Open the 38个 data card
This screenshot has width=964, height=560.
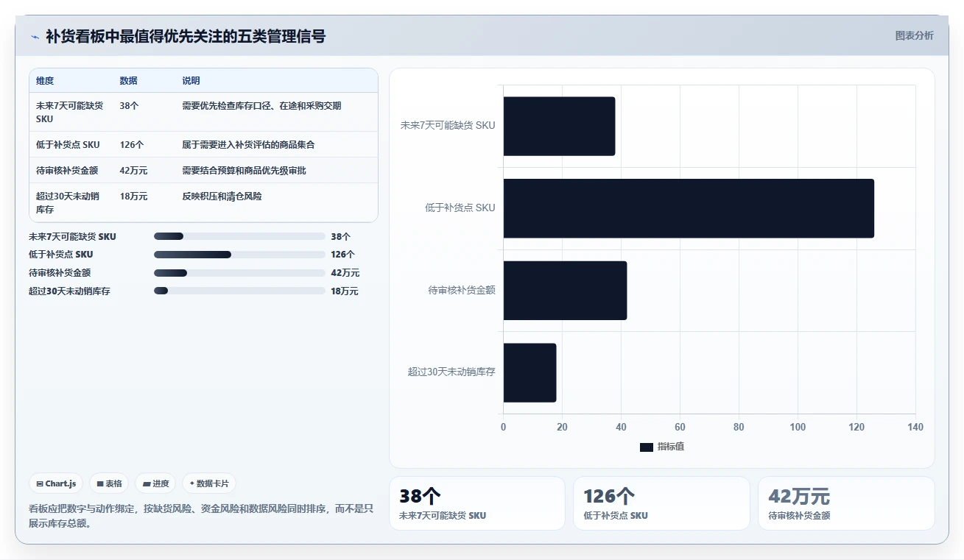[477, 503]
